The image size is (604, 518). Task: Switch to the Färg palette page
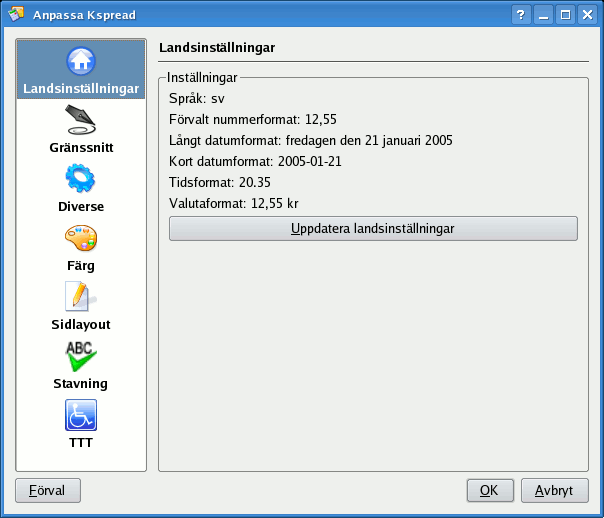click(81, 239)
